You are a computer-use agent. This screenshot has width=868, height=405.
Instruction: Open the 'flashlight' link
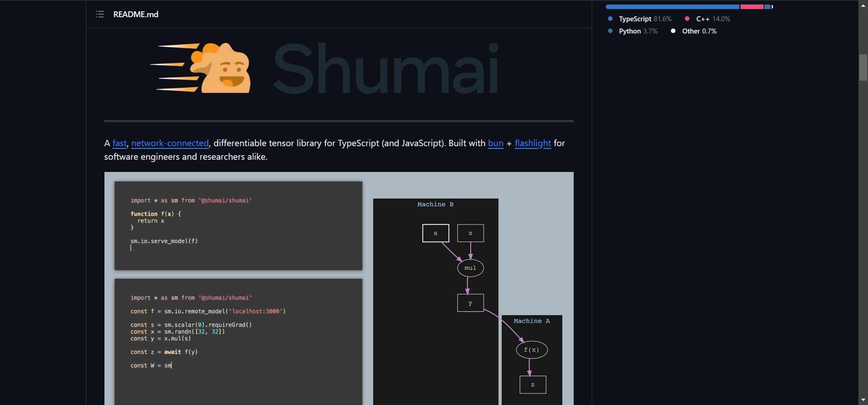pyautogui.click(x=533, y=143)
